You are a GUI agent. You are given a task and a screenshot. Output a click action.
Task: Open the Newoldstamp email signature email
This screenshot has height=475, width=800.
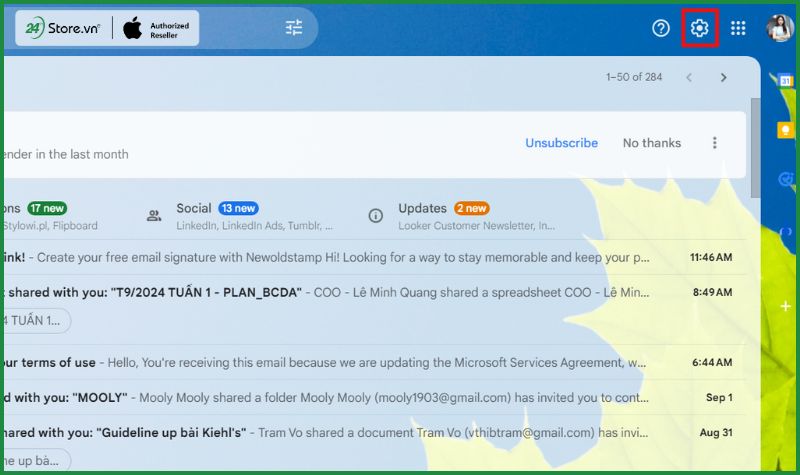(x=375, y=257)
